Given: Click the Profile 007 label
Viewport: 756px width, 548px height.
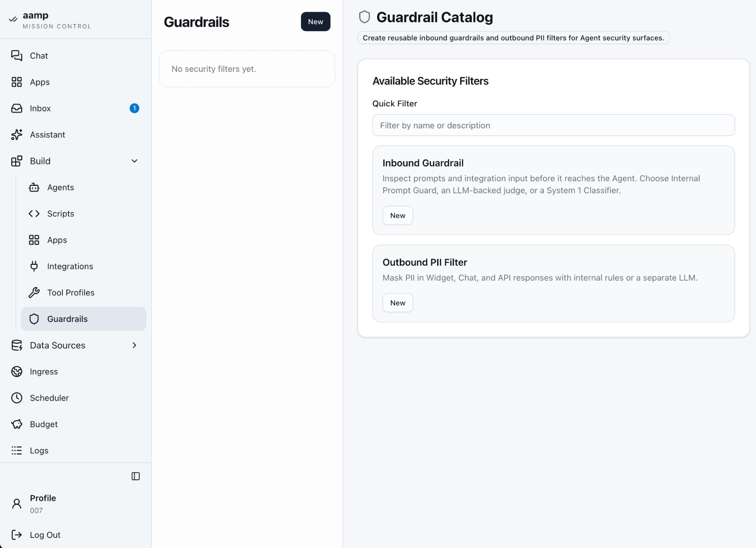Looking at the screenshot, I should pos(43,504).
